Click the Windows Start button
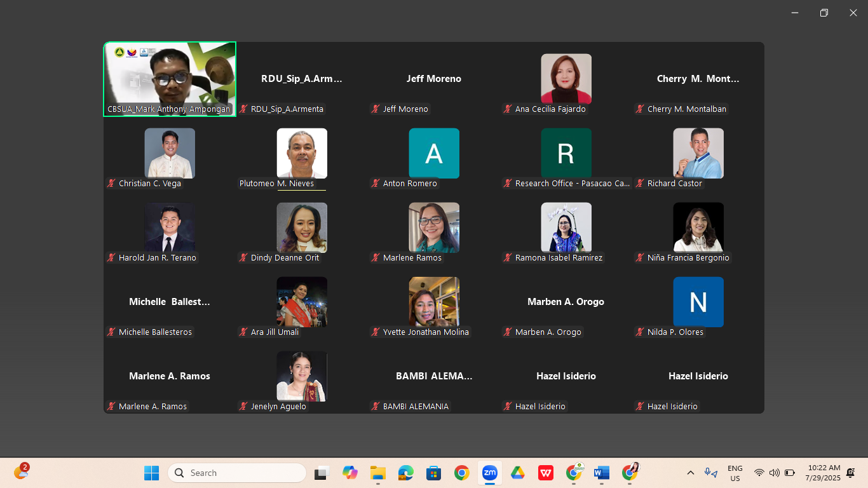 151,473
